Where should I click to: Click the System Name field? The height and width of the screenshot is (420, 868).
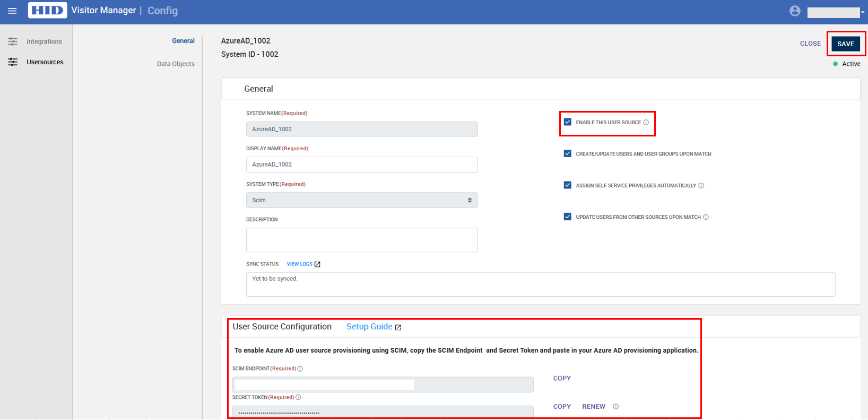coord(362,129)
